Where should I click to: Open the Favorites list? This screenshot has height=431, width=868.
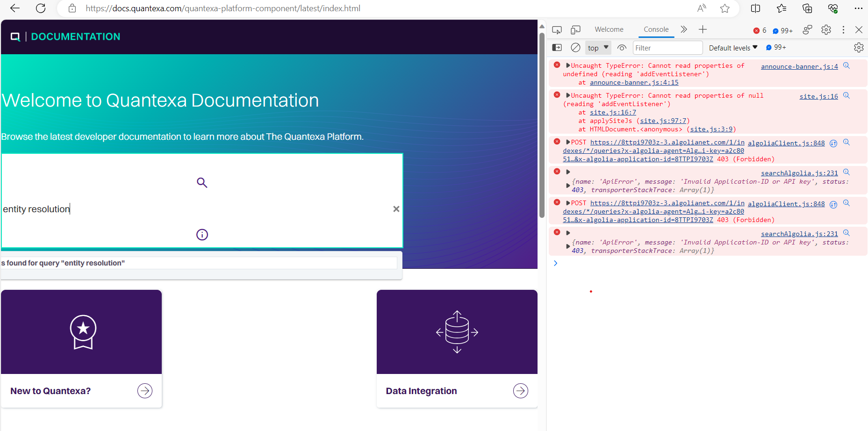pyautogui.click(x=782, y=8)
